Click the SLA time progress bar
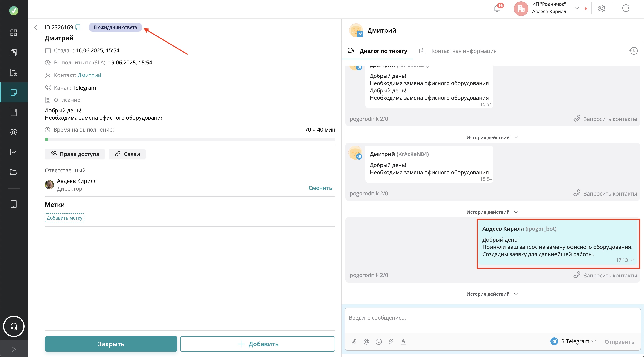644x357 pixels. [190, 140]
